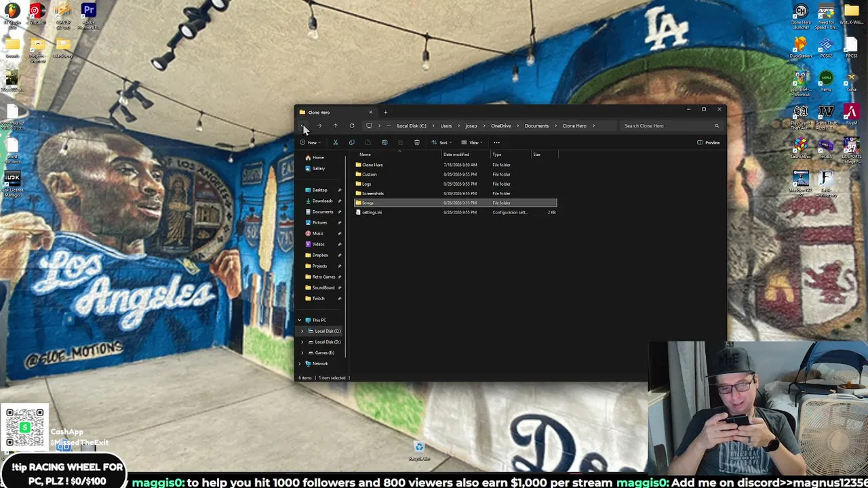The height and width of the screenshot is (488, 868).
Task: Select the settings.ini file
Action: coord(455,212)
